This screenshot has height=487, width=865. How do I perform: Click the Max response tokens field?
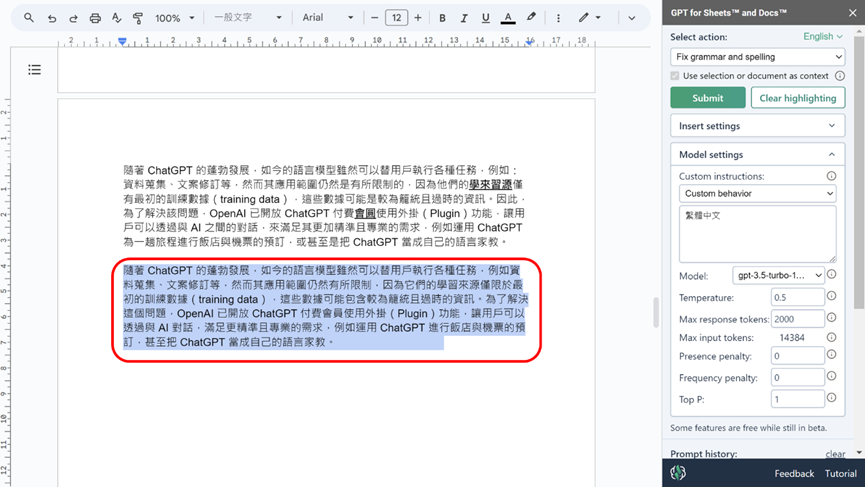pos(797,319)
